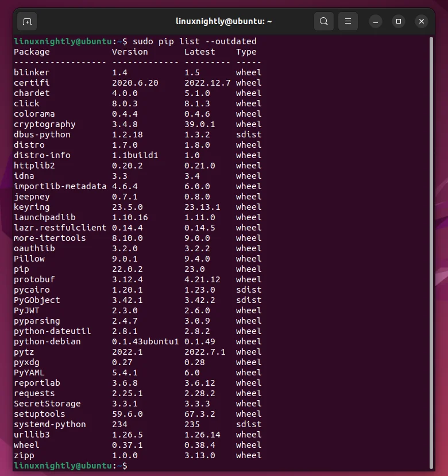Image resolution: width=448 pixels, height=476 pixels.
Task: Click the 'pycairo' package name
Action: pyautogui.click(x=32, y=290)
